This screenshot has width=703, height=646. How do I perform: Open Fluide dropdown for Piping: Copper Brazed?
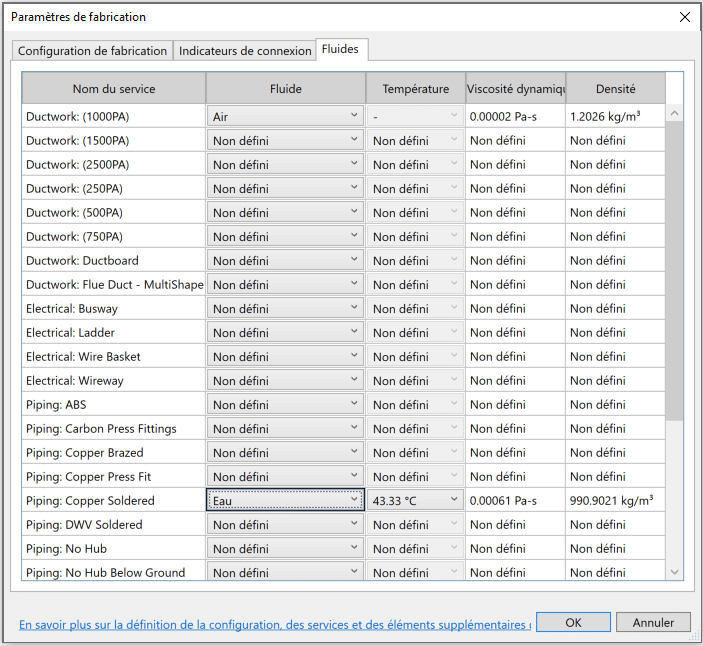(285, 453)
